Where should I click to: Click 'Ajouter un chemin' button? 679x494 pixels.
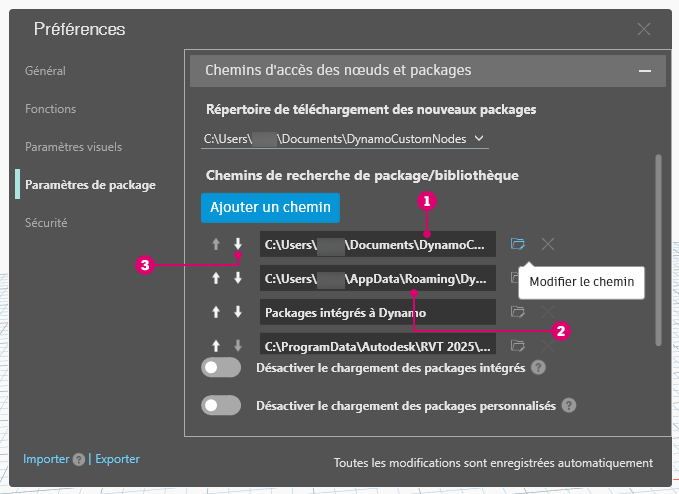(270, 207)
